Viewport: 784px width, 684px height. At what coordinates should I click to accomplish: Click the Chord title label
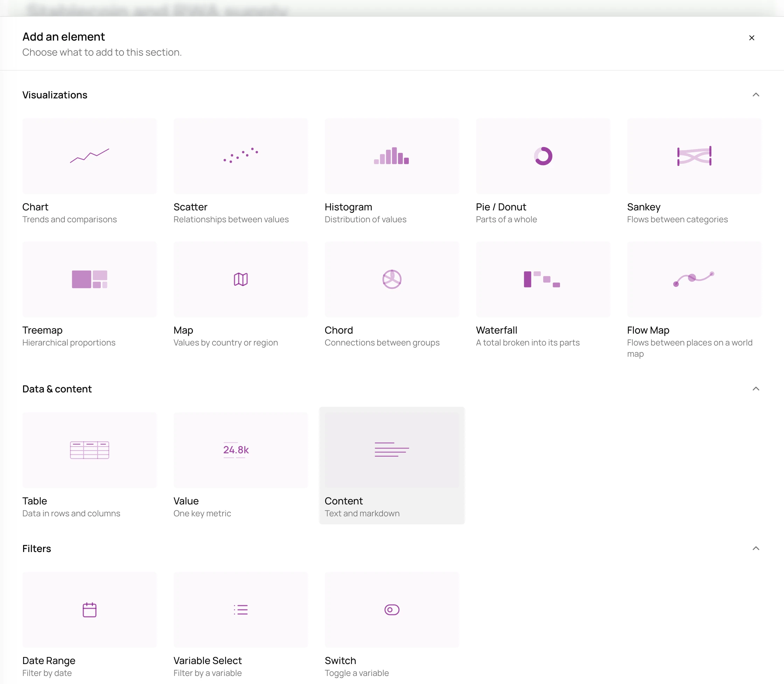click(339, 330)
